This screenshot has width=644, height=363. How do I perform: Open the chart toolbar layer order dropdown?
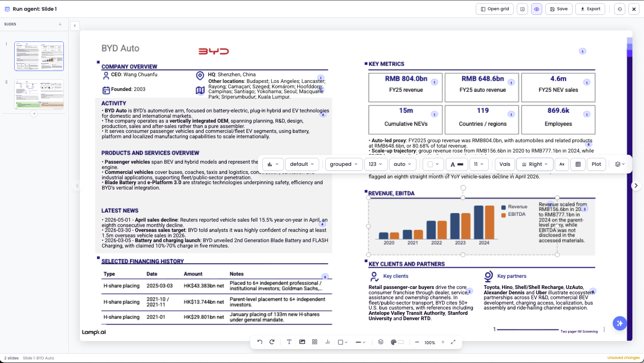620,164
